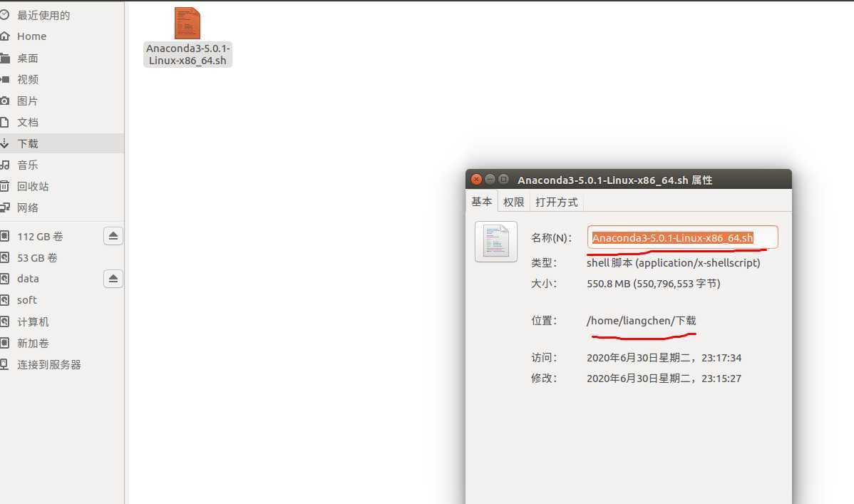Viewport: 854px width, 504px height.
Task: Open the Desktop (桌面) folder
Action: tap(61, 58)
